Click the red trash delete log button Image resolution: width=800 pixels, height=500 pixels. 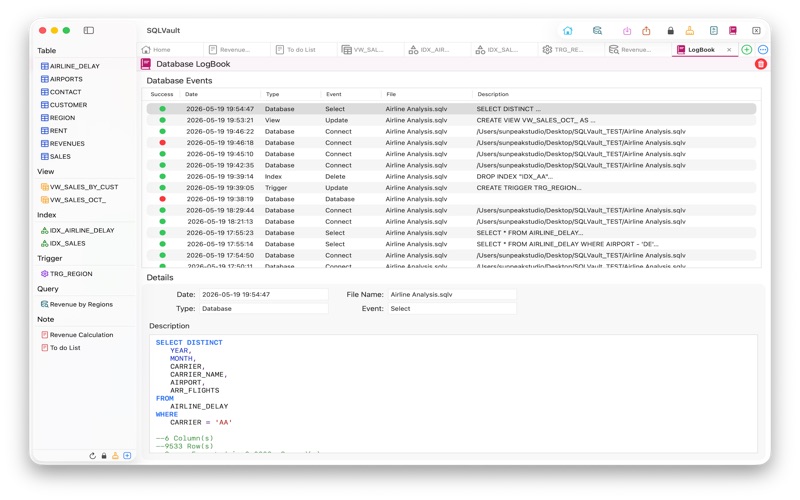pyautogui.click(x=761, y=64)
